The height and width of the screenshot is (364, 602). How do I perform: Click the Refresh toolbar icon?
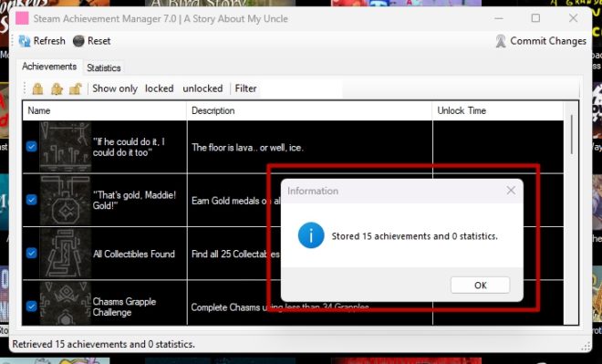pyautogui.click(x=25, y=41)
